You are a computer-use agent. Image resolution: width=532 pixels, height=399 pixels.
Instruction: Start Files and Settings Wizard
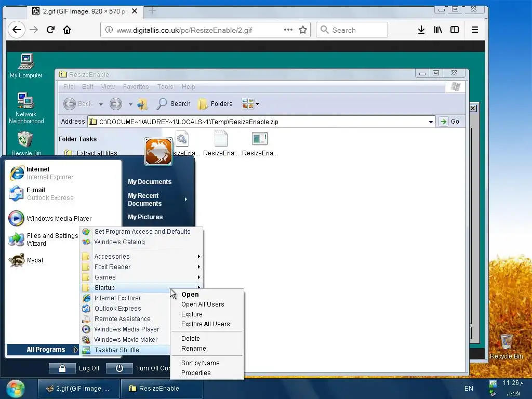[44, 240]
